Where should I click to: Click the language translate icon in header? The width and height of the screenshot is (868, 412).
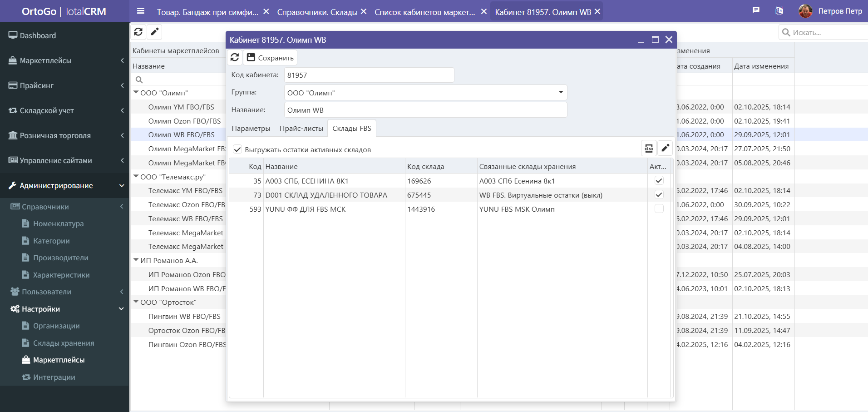779,10
